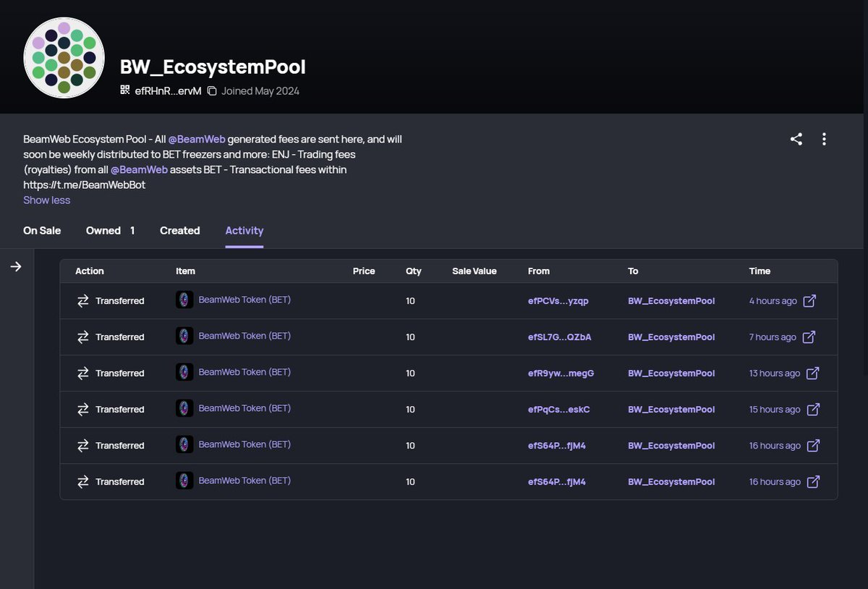Open external link for 4 hours ago transfer
Image resolution: width=868 pixels, height=589 pixels.
coord(809,300)
